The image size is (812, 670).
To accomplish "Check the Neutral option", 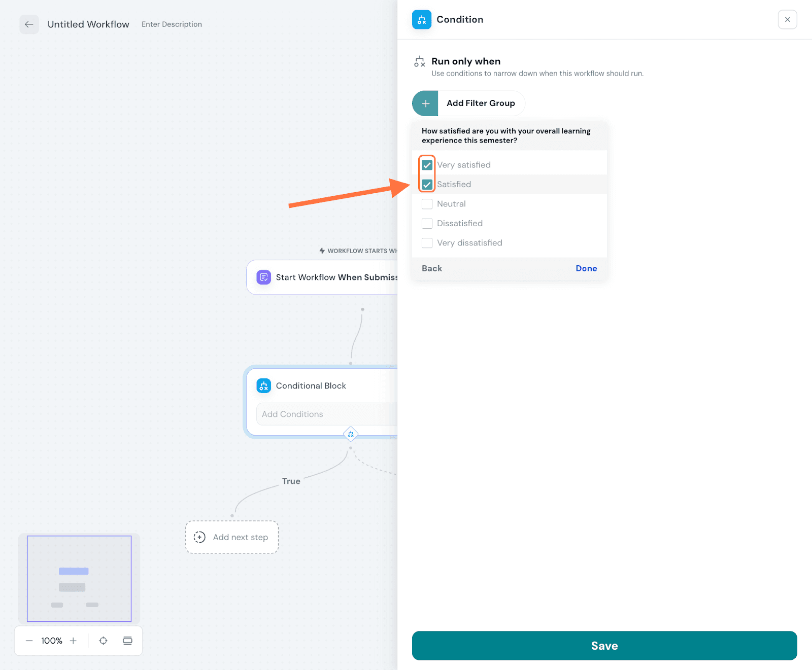I will click(427, 204).
